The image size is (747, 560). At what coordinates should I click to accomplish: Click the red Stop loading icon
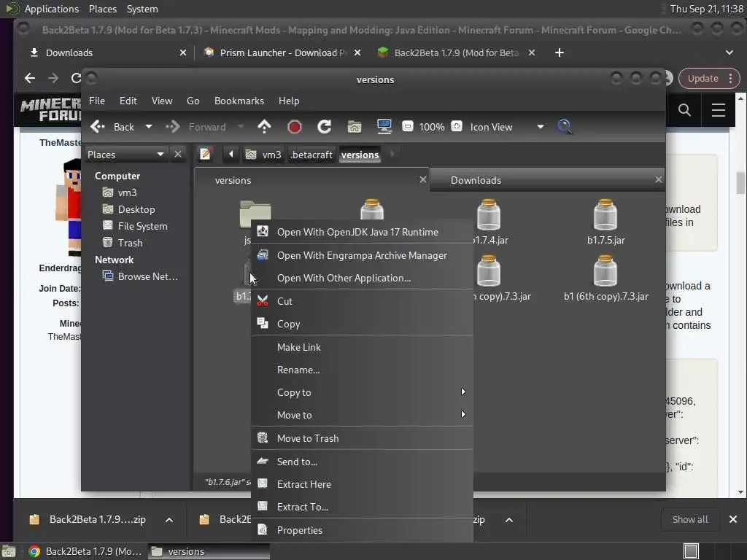(x=295, y=127)
